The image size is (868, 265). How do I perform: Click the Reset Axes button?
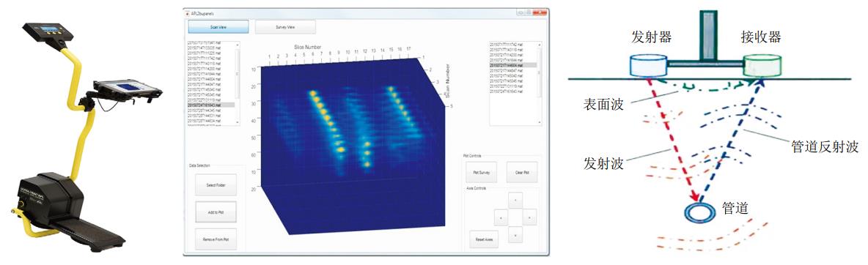click(x=485, y=239)
